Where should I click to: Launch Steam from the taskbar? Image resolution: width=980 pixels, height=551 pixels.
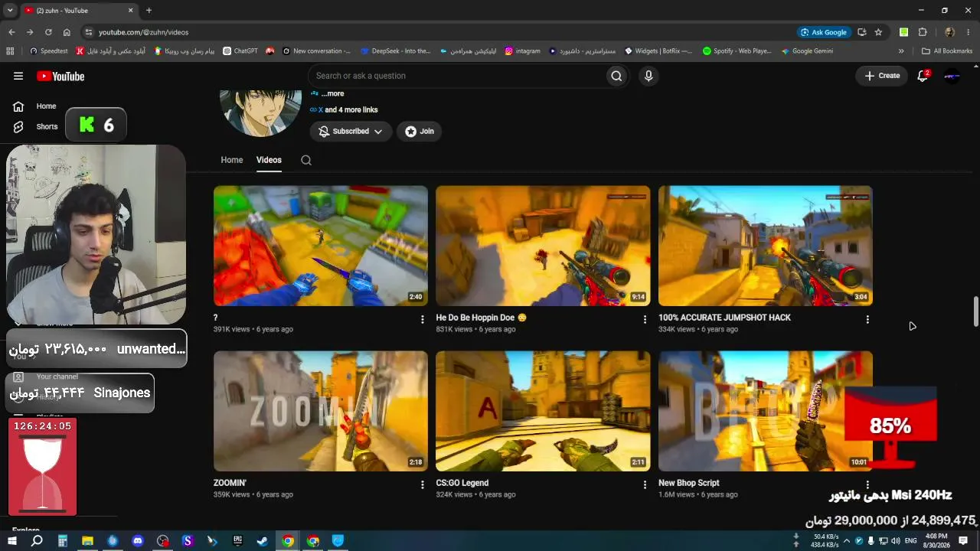tap(263, 541)
